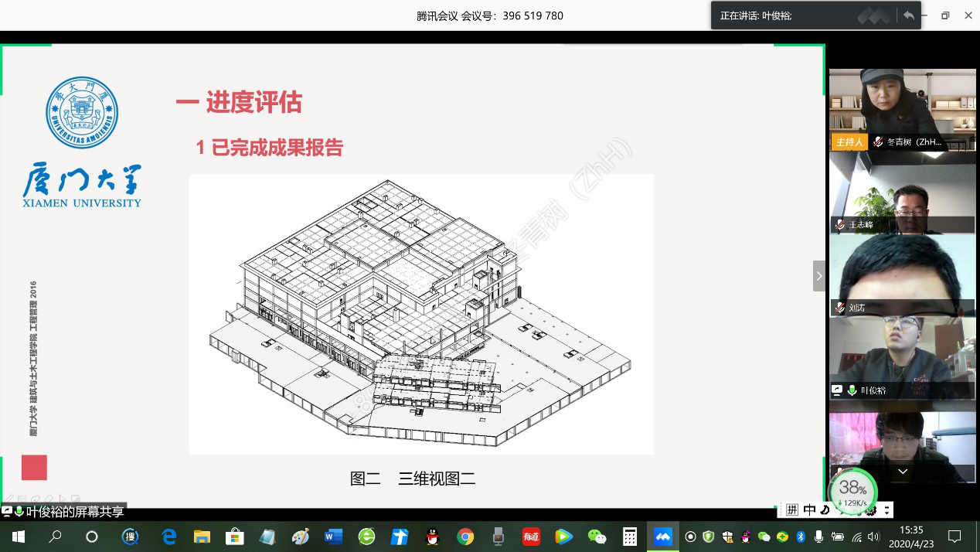The height and width of the screenshot is (552, 980).
Task: Switch input mode with the 中 button
Action: (x=809, y=509)
